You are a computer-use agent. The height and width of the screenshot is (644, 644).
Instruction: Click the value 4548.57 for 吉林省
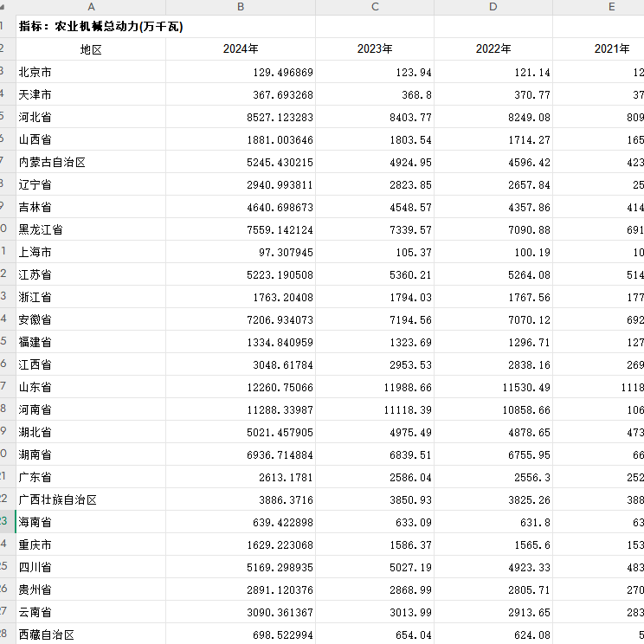[x=375, y=207]
